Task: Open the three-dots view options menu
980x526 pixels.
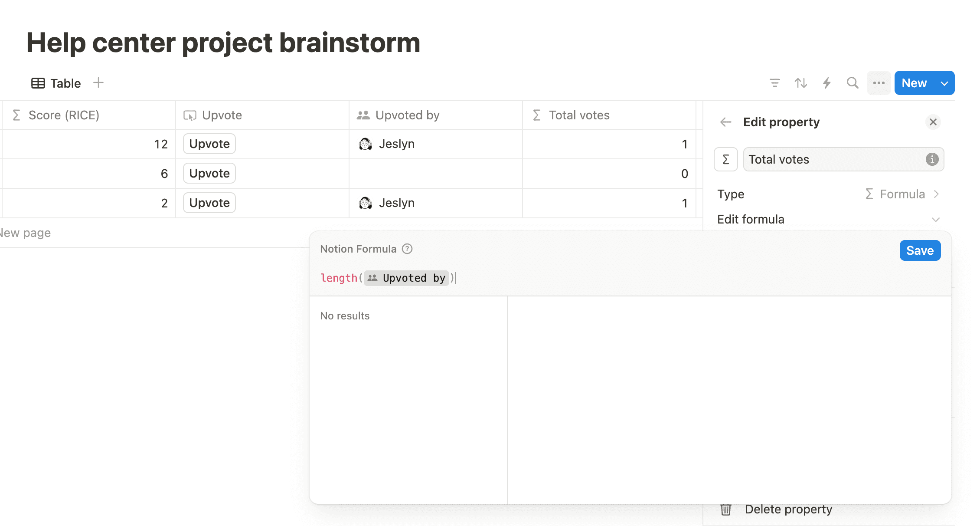Action: click(879, 83)
